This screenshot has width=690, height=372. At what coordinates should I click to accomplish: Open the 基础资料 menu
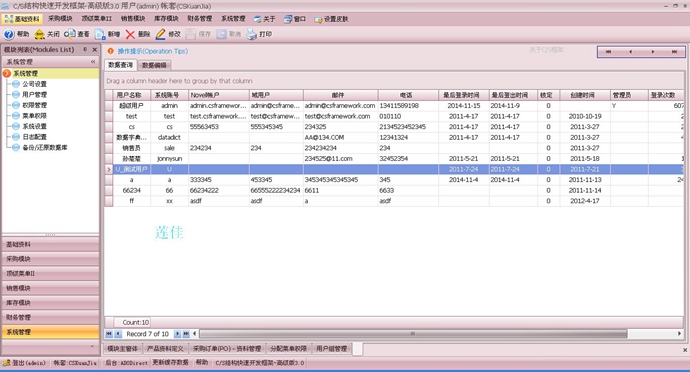tap(22, 19)
